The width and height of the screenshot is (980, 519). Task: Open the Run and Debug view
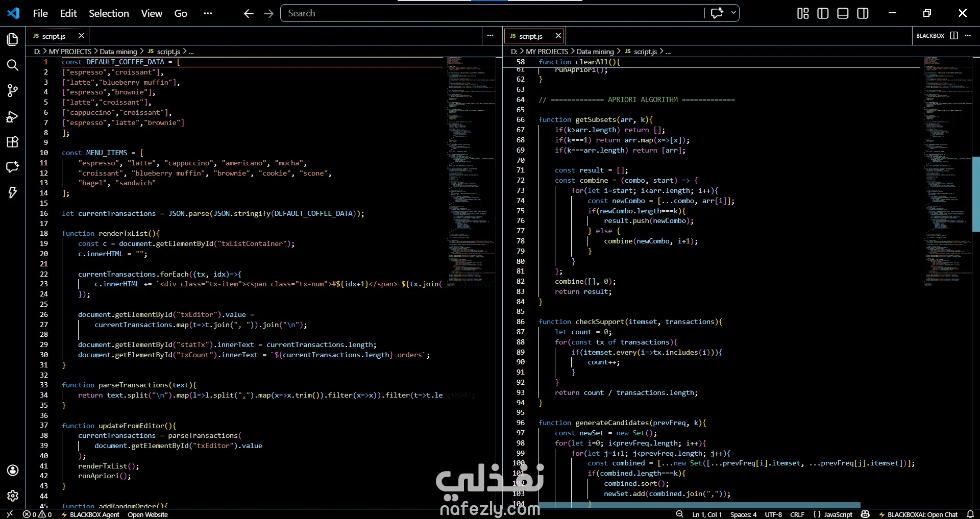click(x=12, y=117)
